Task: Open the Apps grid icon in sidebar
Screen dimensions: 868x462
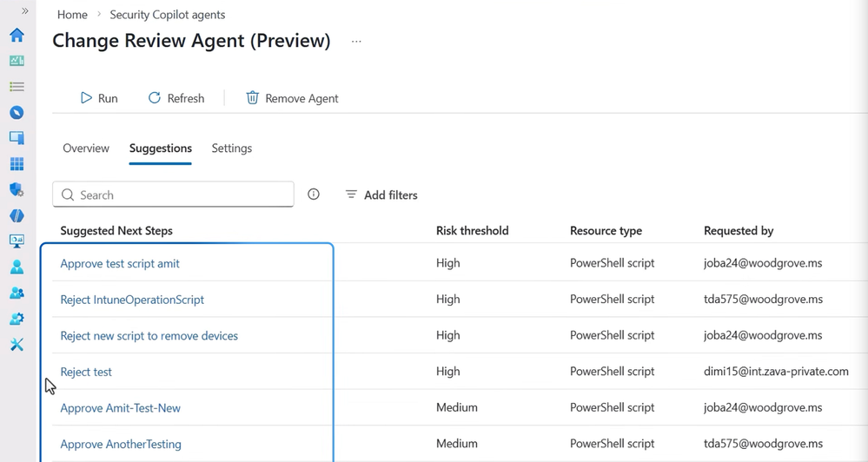Action: (17, 164)
